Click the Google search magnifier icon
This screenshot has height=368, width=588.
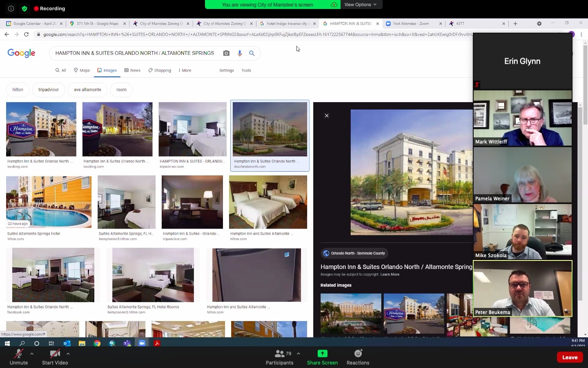coord(252,53)
